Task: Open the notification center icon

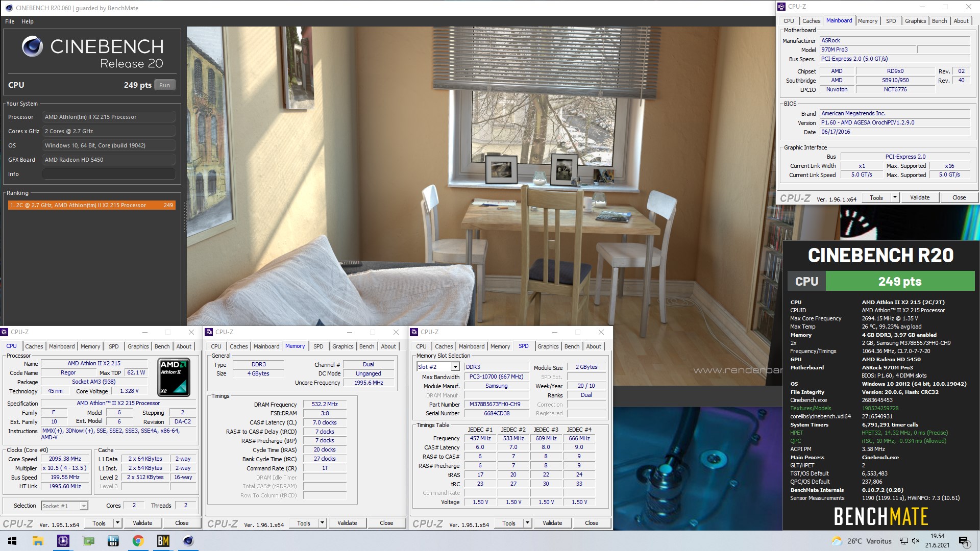Action: [x=964, y=541]
